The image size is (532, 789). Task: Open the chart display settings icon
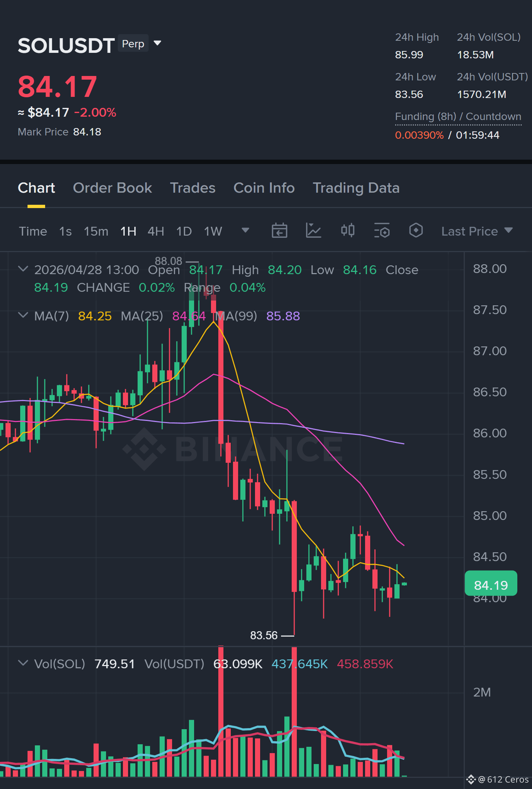click(x=382, y=231)
